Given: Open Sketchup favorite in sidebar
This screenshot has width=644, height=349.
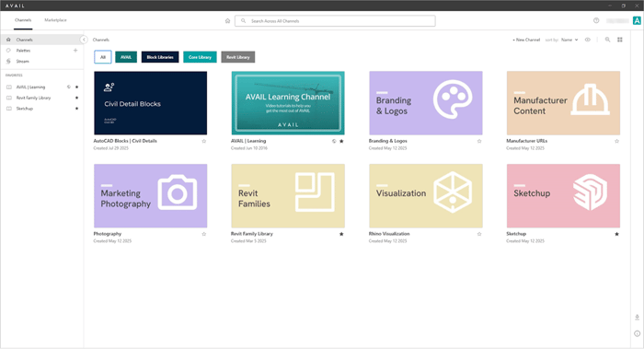Looking at the screenshot, I should tap(24, 109).
